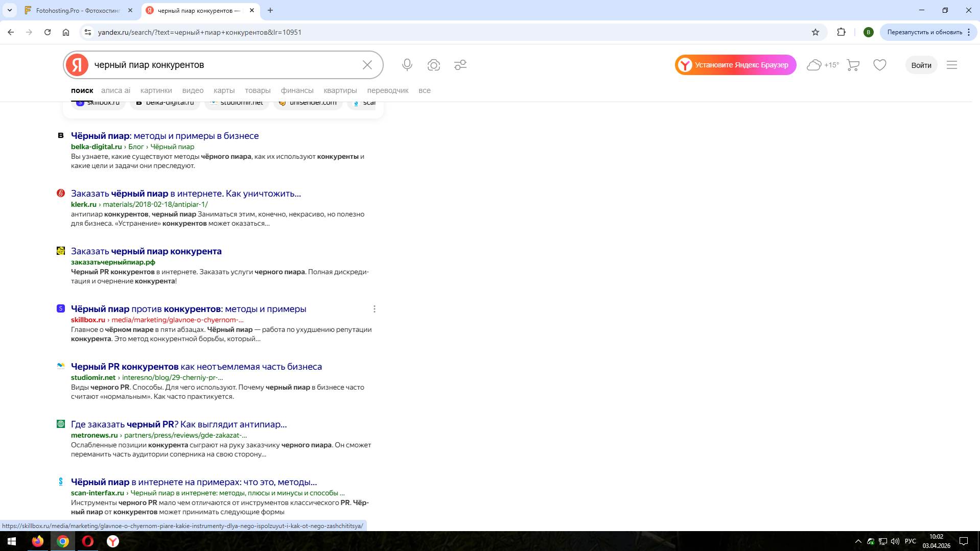Open Yandex Browser from the taskbar
Screen dimensions: 980x551
pos(113,541)
